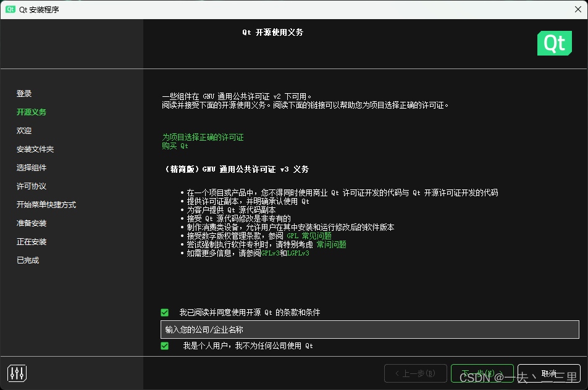Viewport: 588px width, 390px height.
Task: Select 登录 step in sidebar
Action: (24, 94)
